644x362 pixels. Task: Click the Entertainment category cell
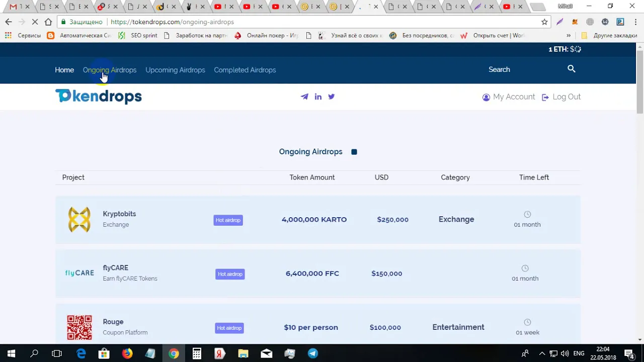click(x=458, y=327)
